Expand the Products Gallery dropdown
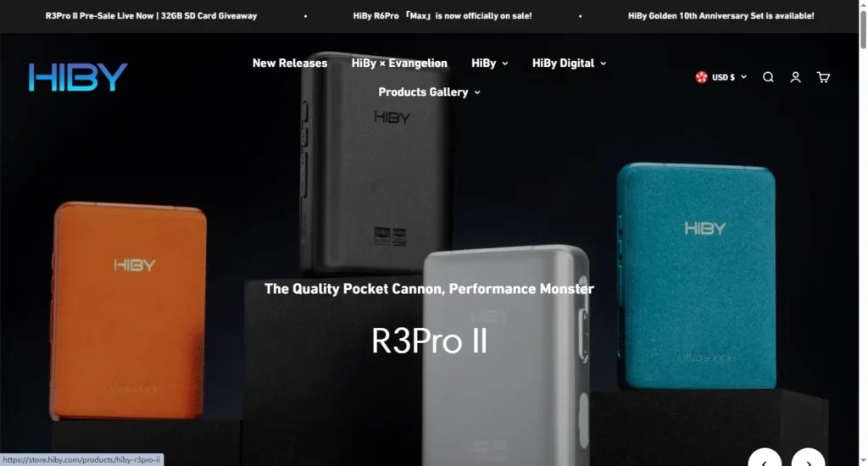868x466 pixels. pyautogui.click(x=429, y=92)
